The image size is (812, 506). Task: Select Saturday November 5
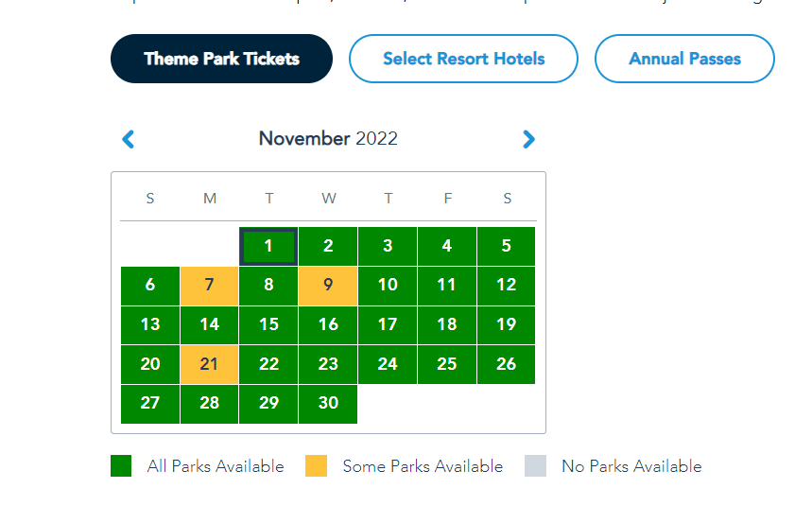[x=506, y=246]
